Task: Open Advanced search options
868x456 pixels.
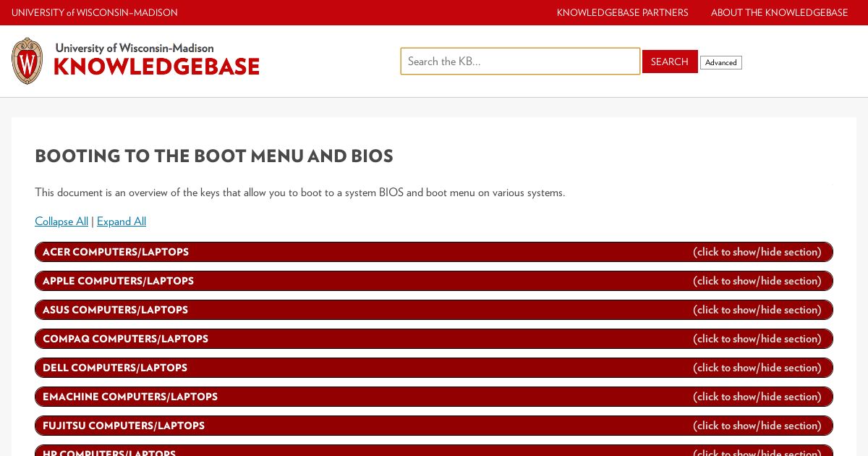Action: 721,63
